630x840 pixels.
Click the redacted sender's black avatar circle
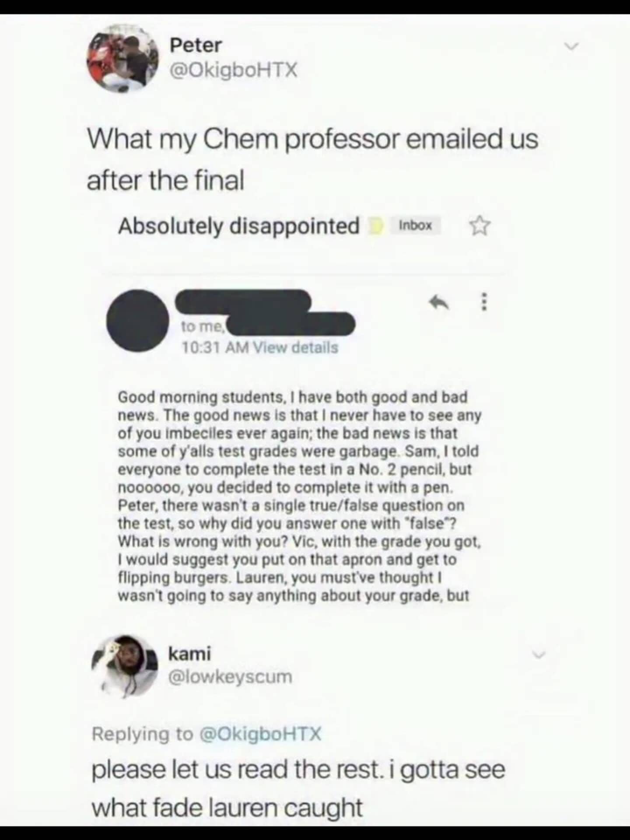click(x=138, y=320)
